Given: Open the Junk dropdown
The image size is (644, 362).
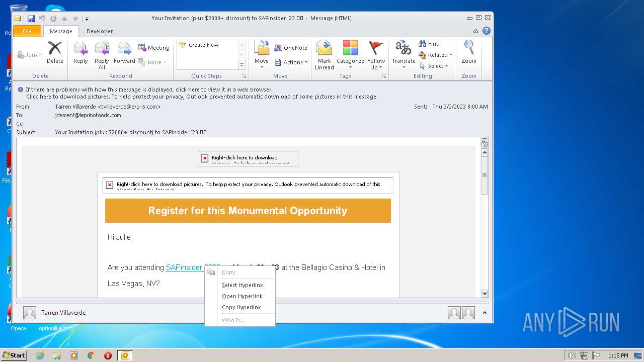Looking at the screenshot, I should [x=30, y=55].
